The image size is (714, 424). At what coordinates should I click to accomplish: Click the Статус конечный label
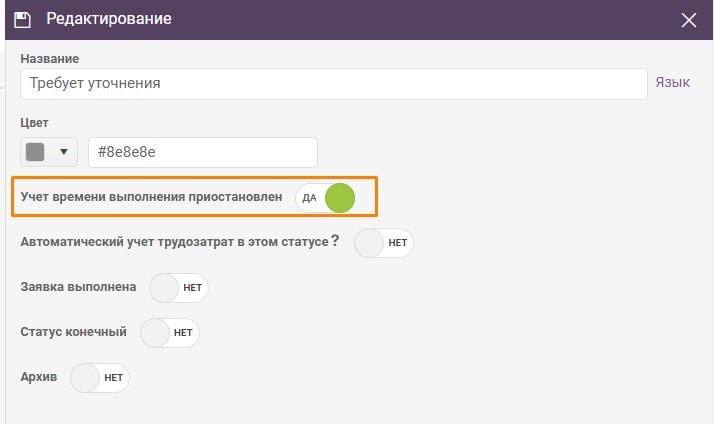73,332
